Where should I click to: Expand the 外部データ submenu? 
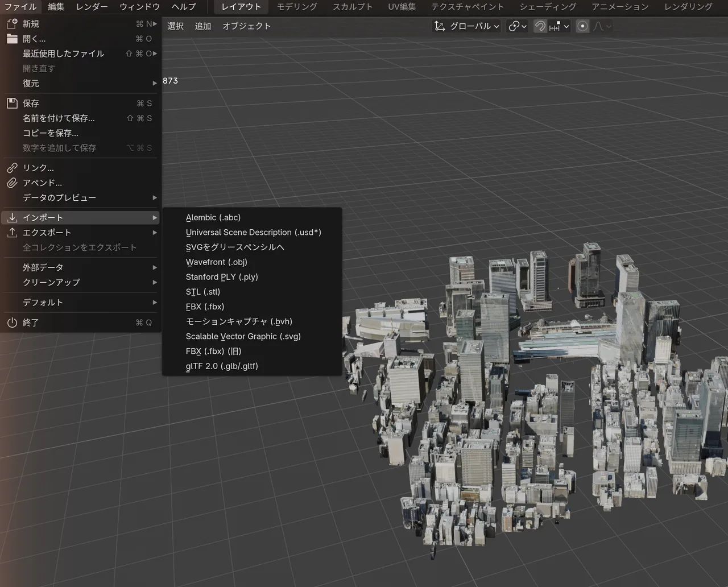[81, 267]
